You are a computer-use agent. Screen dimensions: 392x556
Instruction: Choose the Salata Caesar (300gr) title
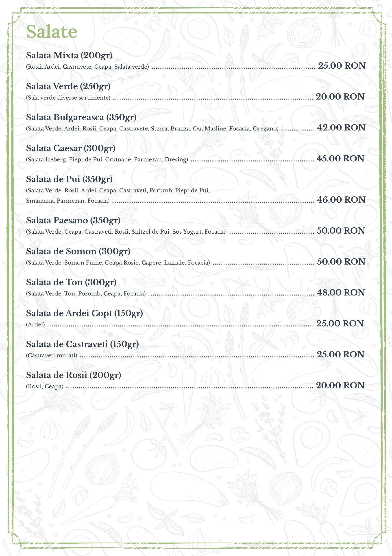click(x=71, y=148)
